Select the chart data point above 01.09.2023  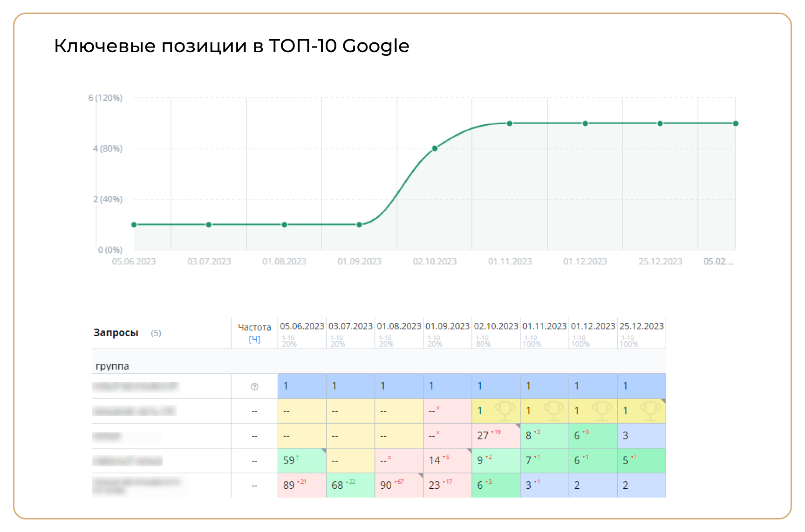click(359, 224)
